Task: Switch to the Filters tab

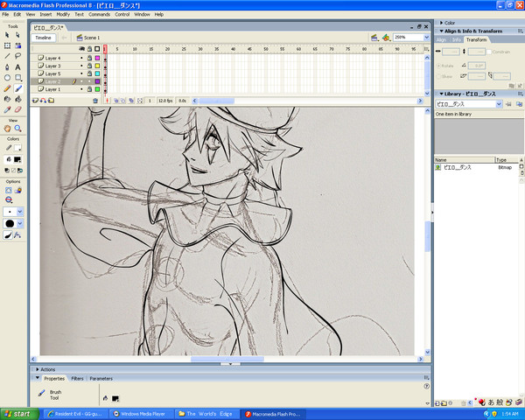Action: 77,379
